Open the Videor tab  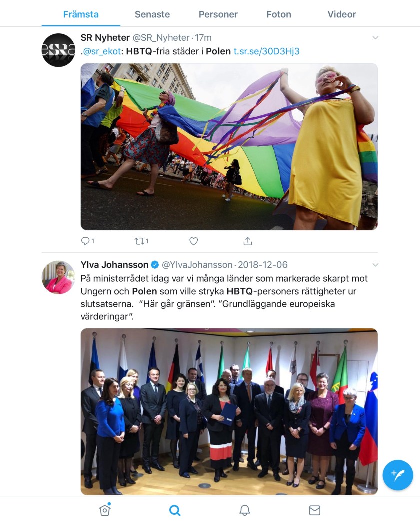click(342, 14)
